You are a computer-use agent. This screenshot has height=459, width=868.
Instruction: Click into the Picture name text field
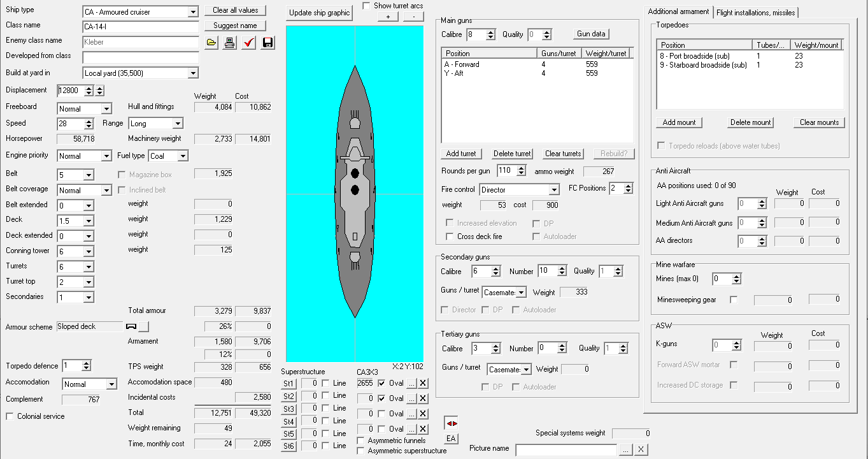(566, 449)
